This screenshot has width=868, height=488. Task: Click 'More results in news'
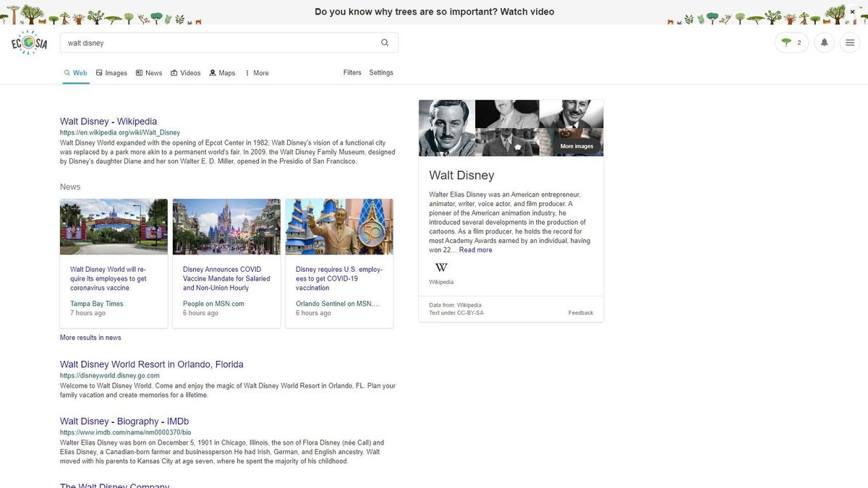coord(90,337)
